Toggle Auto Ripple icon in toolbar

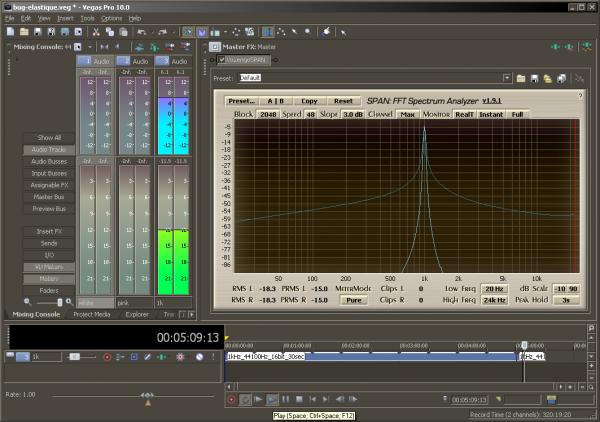(x=215, y=32)
